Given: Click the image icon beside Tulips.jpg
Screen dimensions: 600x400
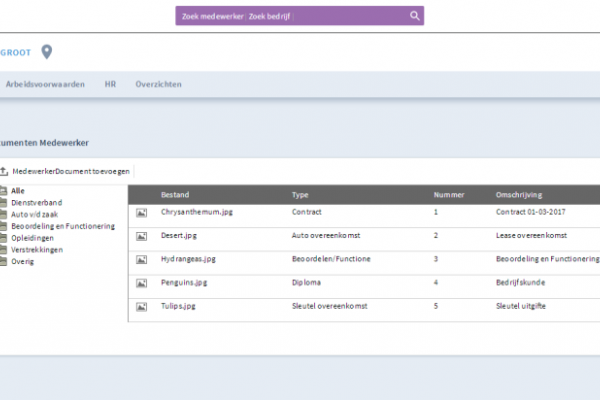Looking at the screenshot, I should [141, 305].
